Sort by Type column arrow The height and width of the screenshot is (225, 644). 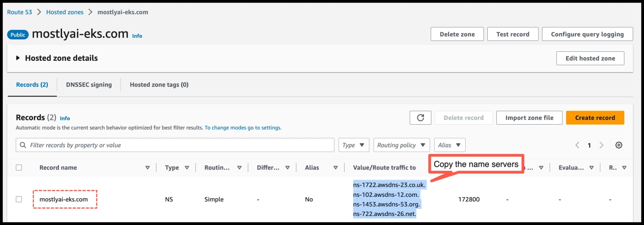pos(187,168)
